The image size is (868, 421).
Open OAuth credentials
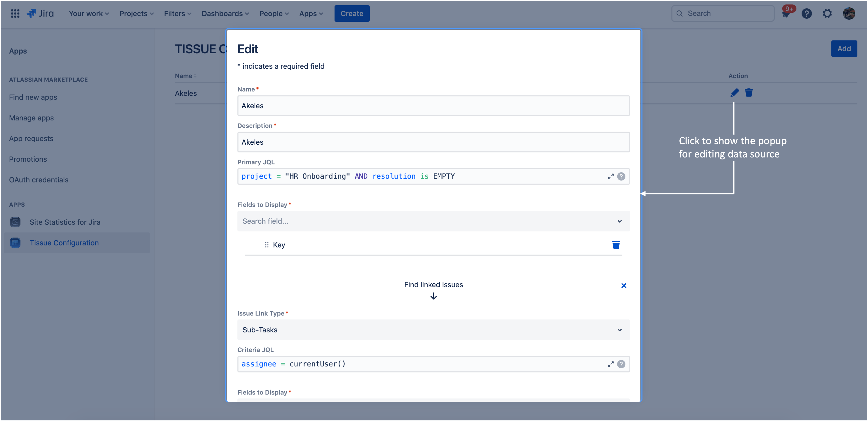39,180
